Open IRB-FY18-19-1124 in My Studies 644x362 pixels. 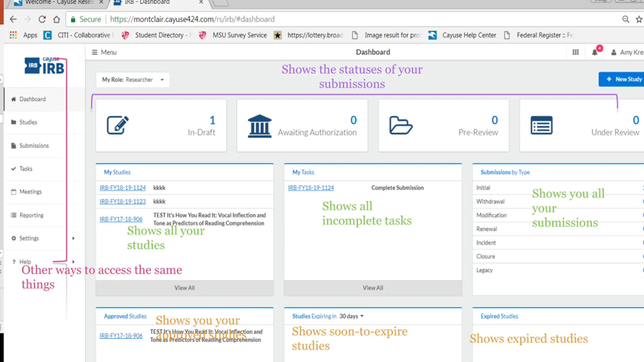[x=123, y=188]
